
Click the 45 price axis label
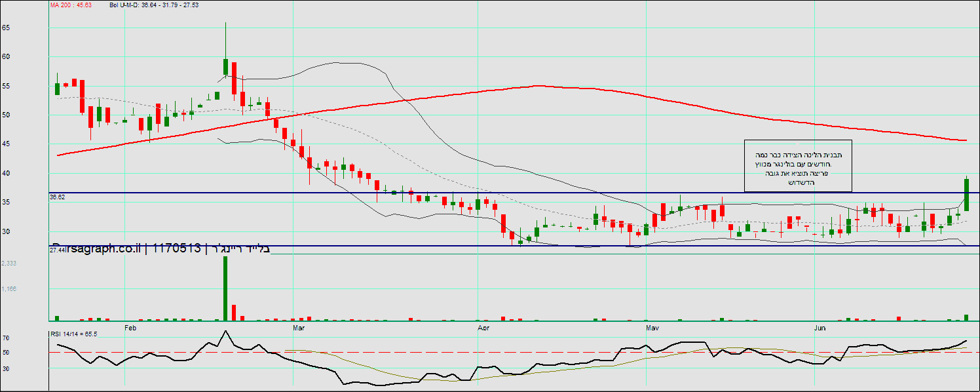pos(6,144)
